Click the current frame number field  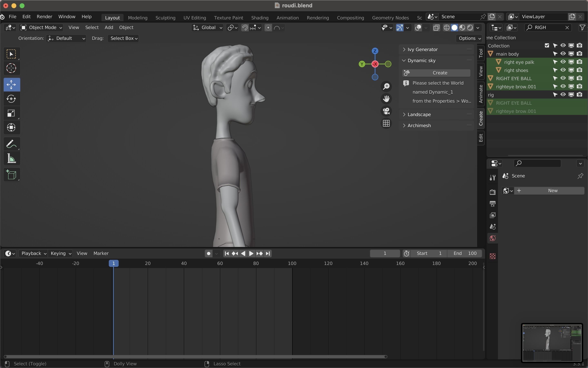coord(385,253)
